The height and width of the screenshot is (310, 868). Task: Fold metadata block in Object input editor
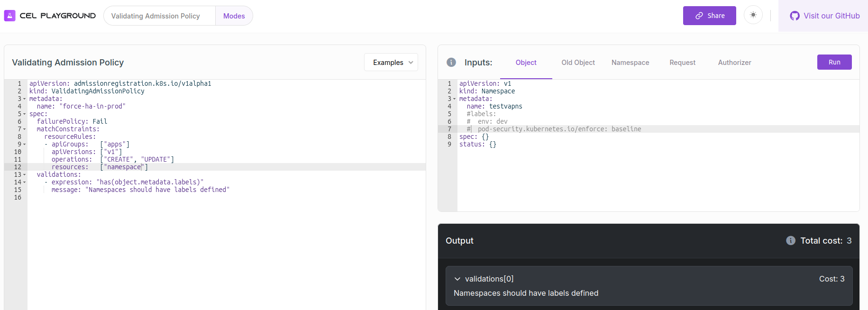pyautogui.click(x=454, y=99)
